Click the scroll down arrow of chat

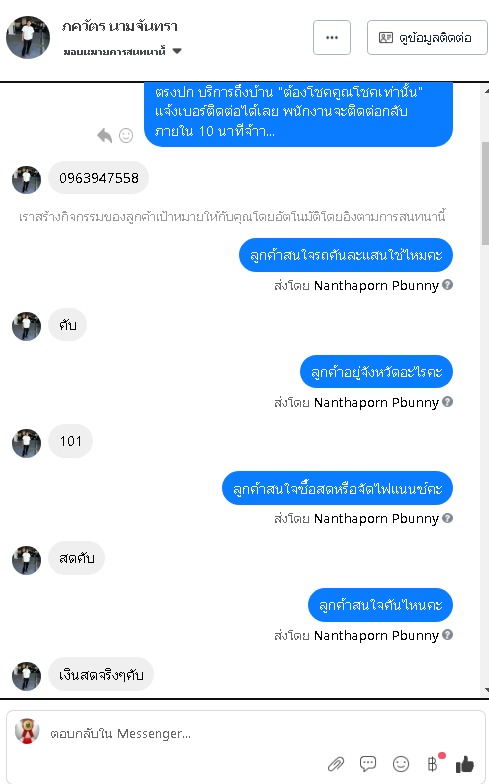coord(486,690)
